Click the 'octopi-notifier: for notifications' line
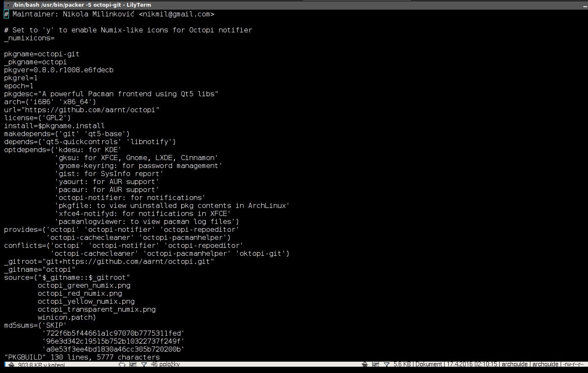This screenshot has width=588, height=373. coord(130,197)
